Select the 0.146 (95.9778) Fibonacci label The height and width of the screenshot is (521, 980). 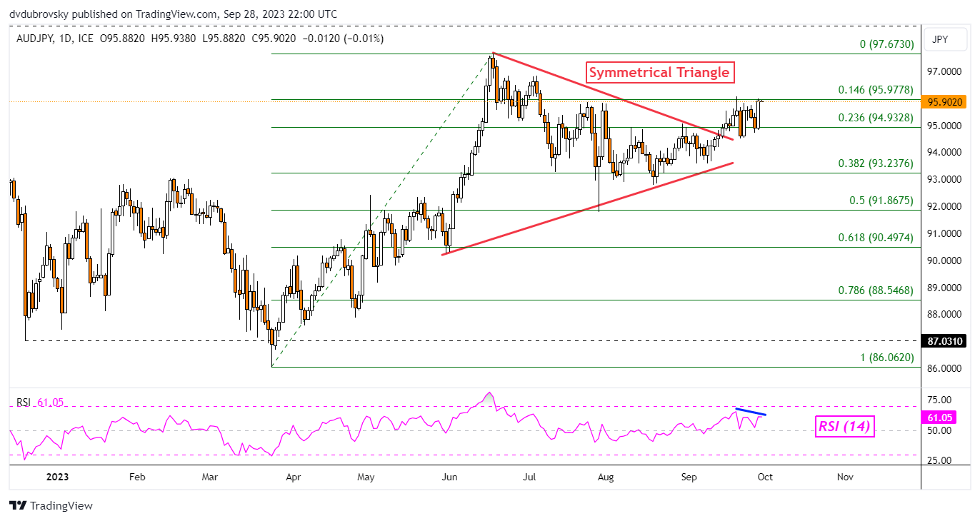pos(876,90)
